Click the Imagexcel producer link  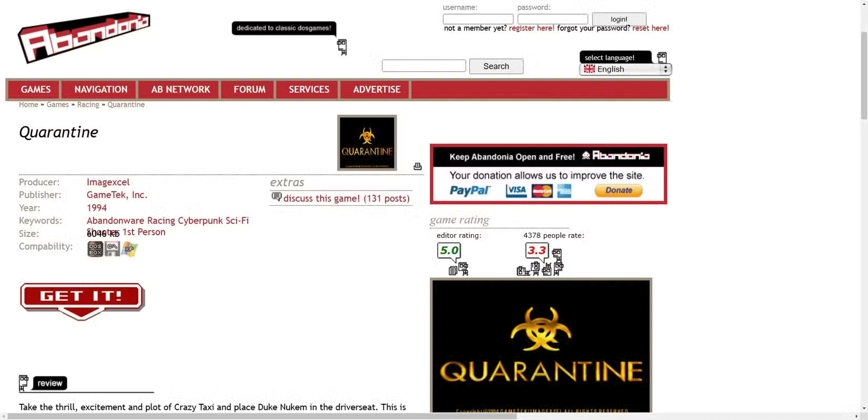click(108, 182)
